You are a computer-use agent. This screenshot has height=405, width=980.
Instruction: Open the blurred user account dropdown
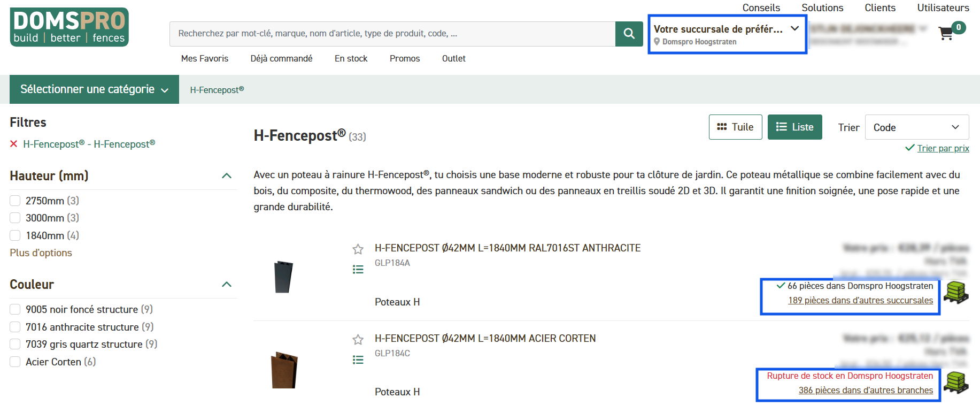click(x=868, y=34)
